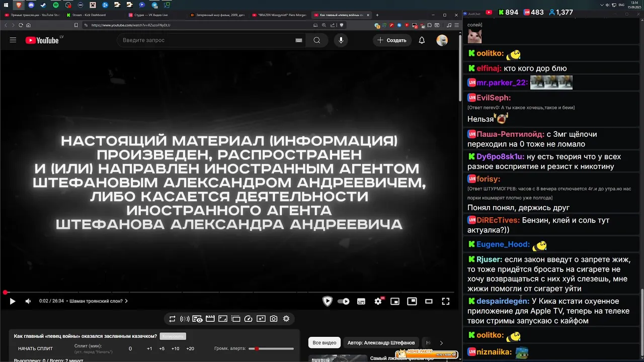This screenshot has width=644, height=362.
Task: Open Discord from the taskbar
Action: [x=31, y=5]
